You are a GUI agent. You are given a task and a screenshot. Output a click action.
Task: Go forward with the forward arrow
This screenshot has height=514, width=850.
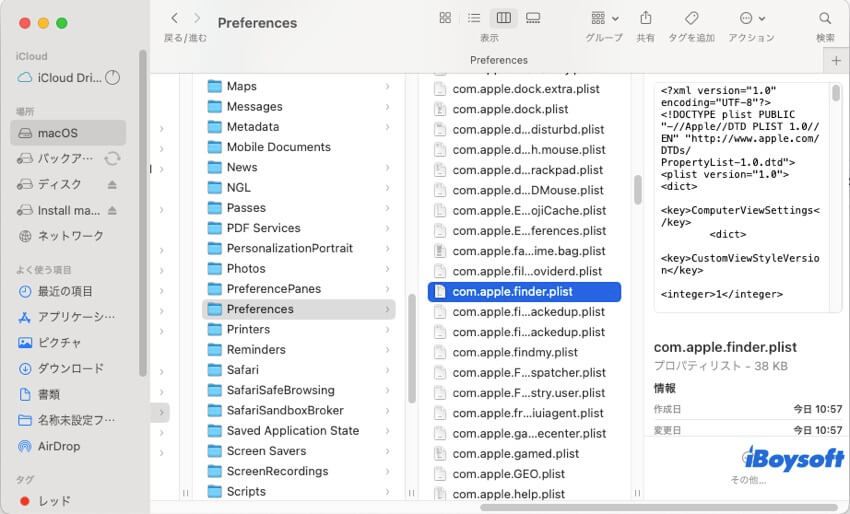(x=197, y=18)
